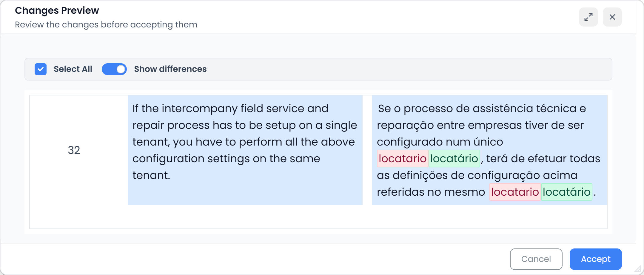Image resolution: width=644 pixels, height=275 pixels.
Task: Click the diagonal arrows expand icon top right
Action: pos(588,17)
